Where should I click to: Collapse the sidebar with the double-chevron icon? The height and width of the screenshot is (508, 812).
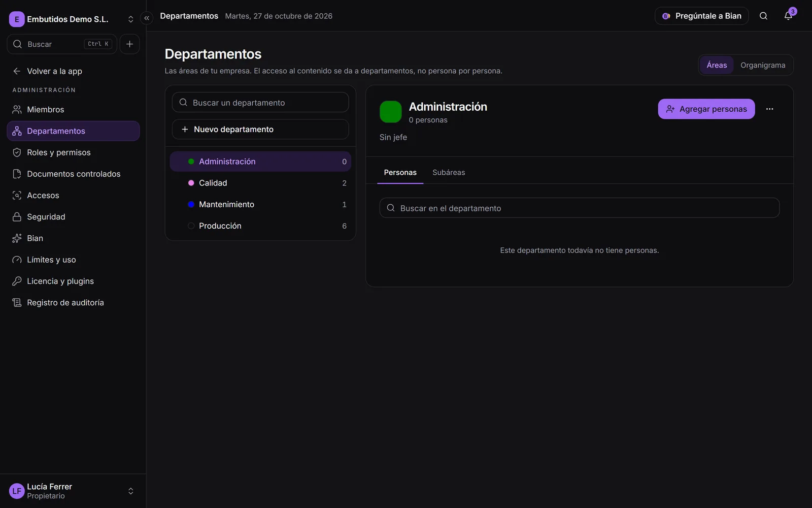click(x=147, y=18)
